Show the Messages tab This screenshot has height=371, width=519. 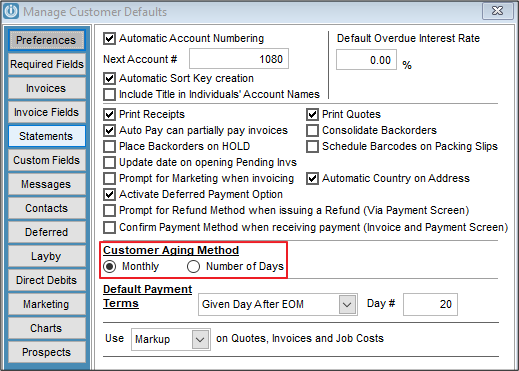point(46,184)
